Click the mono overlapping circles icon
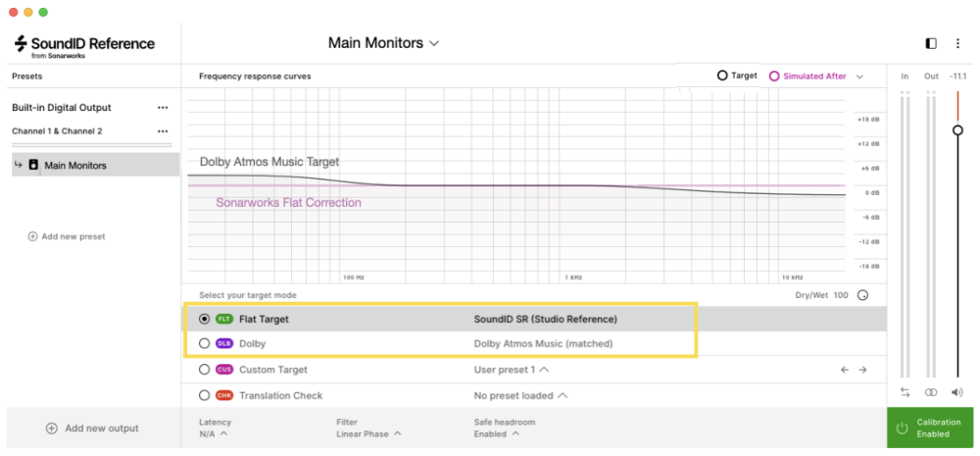Screen dimensions: 980x456 (931, 392)
